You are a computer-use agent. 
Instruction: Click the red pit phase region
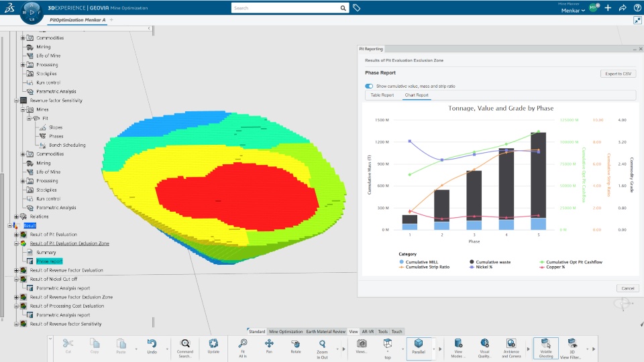click(x=238, y=197)
